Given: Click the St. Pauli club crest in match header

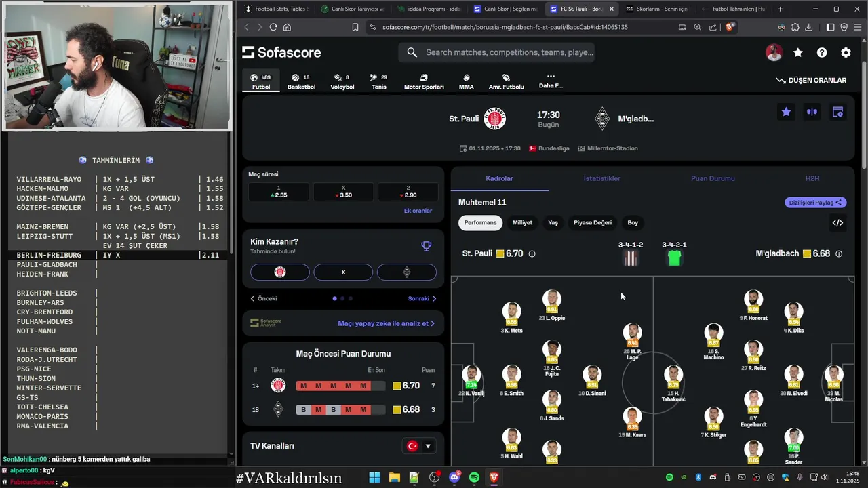Looking at the screenshot, I should pyautogui.click(x=495, y=119).
